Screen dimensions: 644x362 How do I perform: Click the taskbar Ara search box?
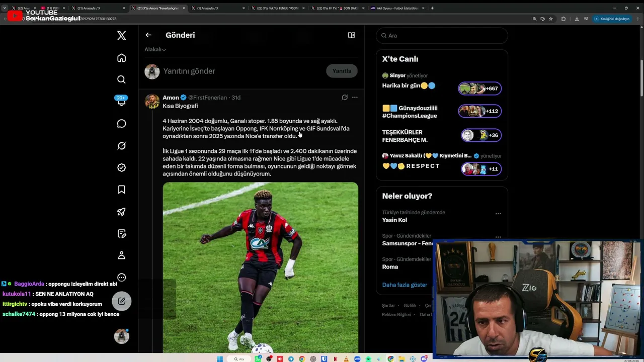tap(239, 359)
